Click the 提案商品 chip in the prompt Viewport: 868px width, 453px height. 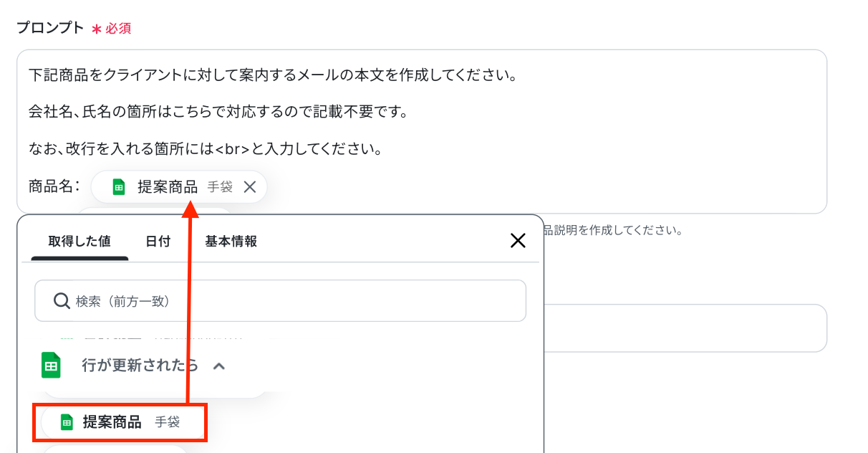pos(168,187)
